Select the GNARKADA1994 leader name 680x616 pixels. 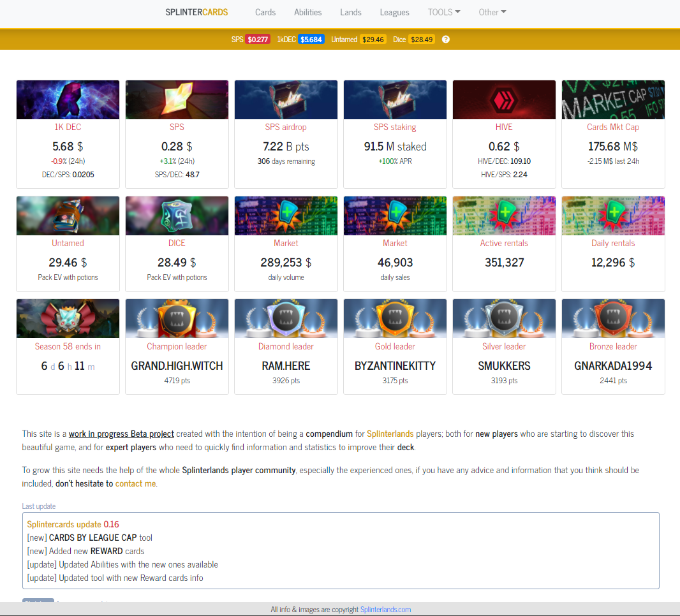click(x=613, y=366)
